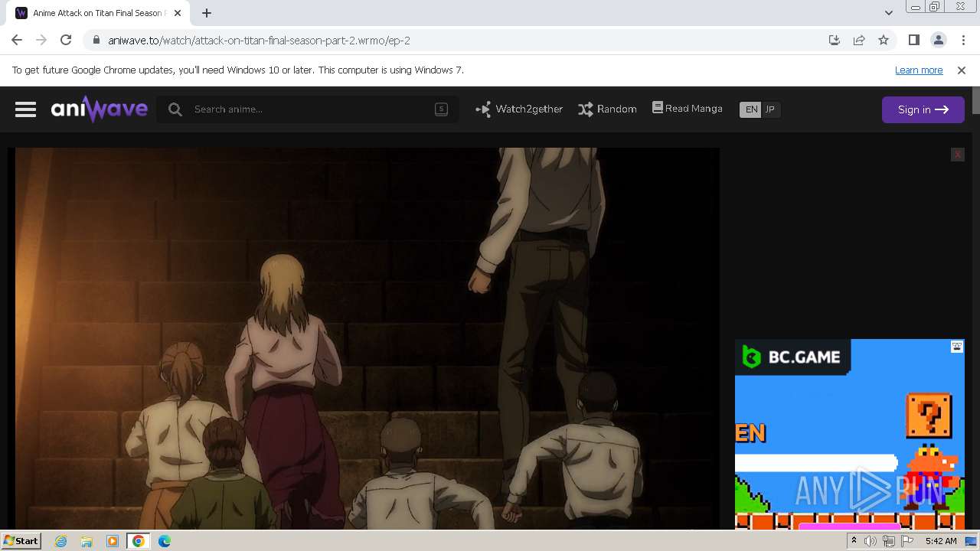Expand the tab search dropdown
Image resolution: width=980 pixels, height=551 pixels.
[888, 13]
